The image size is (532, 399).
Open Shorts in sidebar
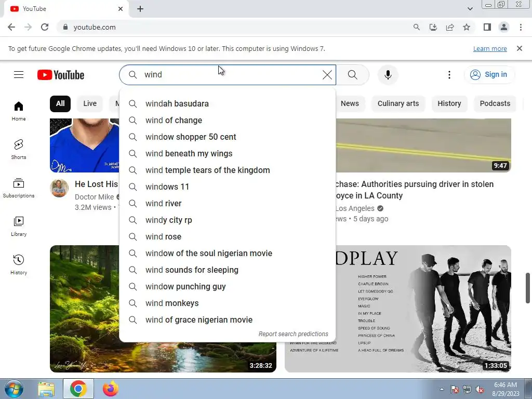click(x=19, y=149)
